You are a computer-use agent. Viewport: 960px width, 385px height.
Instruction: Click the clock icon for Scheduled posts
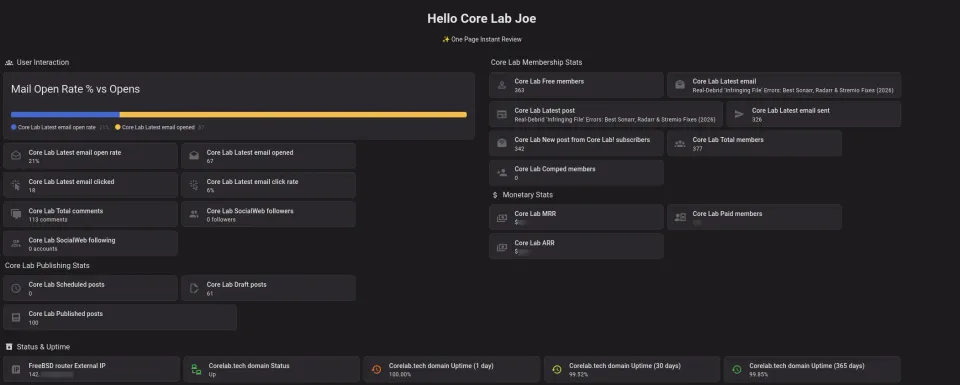16,288
